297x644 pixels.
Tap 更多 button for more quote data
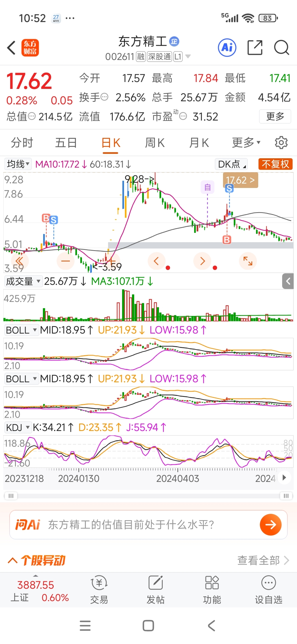tap(275, 116)
